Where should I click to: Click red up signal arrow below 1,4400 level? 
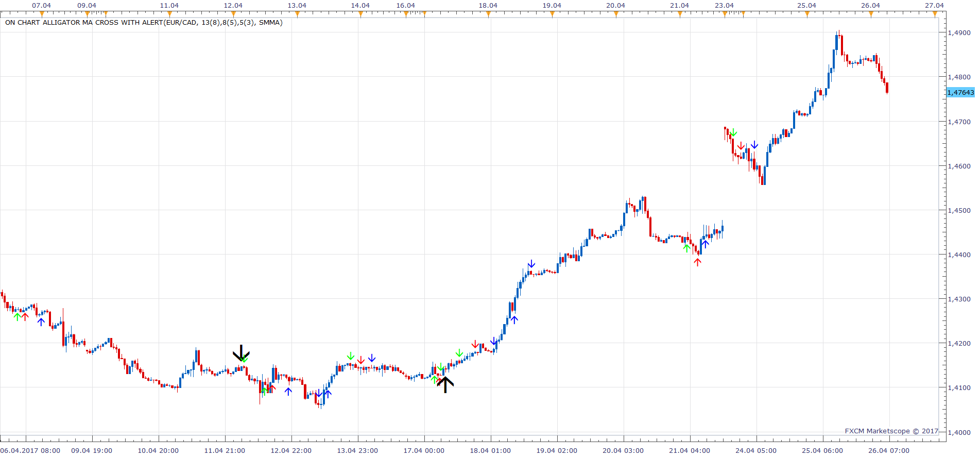pyautogui.click(x=697, y=262)
